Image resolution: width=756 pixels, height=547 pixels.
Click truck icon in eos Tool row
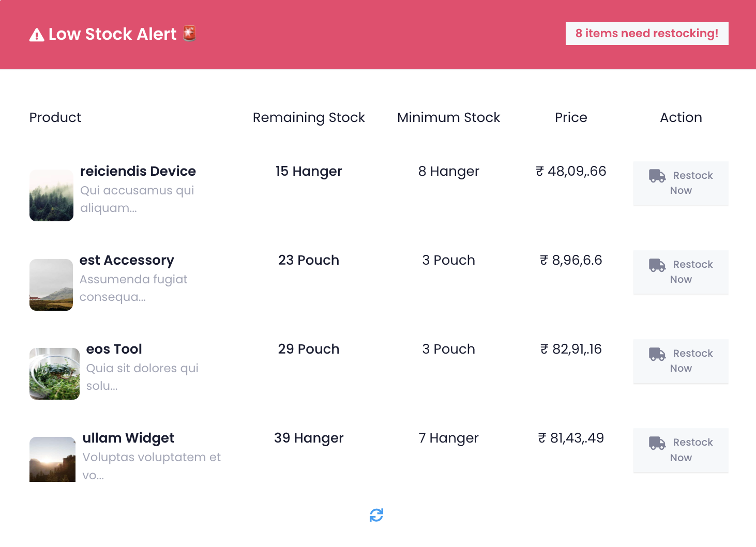(x=657, y=354)
